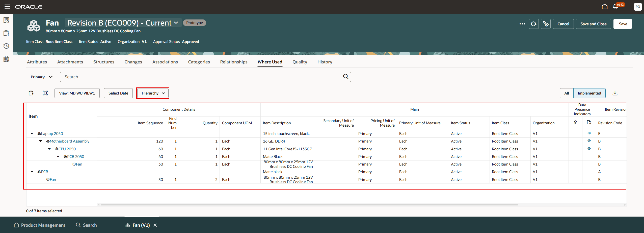Open the Revision B (ECO009) dropdown
The height and width of the screenshot is (233, 644).
123,23
